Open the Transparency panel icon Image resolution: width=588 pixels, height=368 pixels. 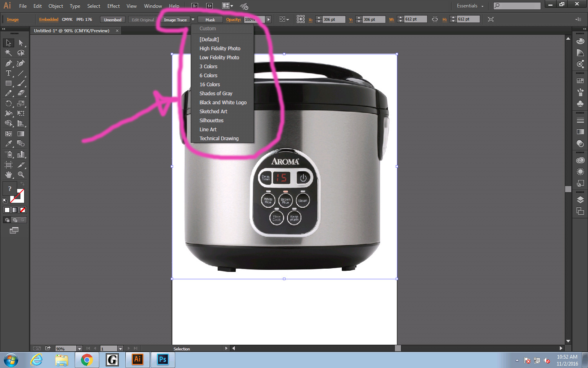point(580,144)
